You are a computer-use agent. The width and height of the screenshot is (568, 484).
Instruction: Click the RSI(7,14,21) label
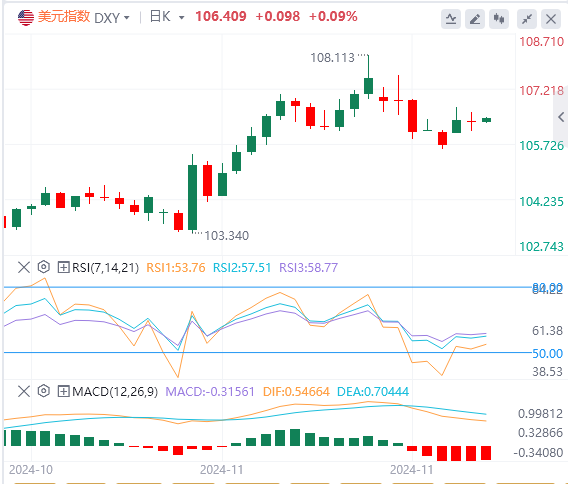(x=105, y=268)
